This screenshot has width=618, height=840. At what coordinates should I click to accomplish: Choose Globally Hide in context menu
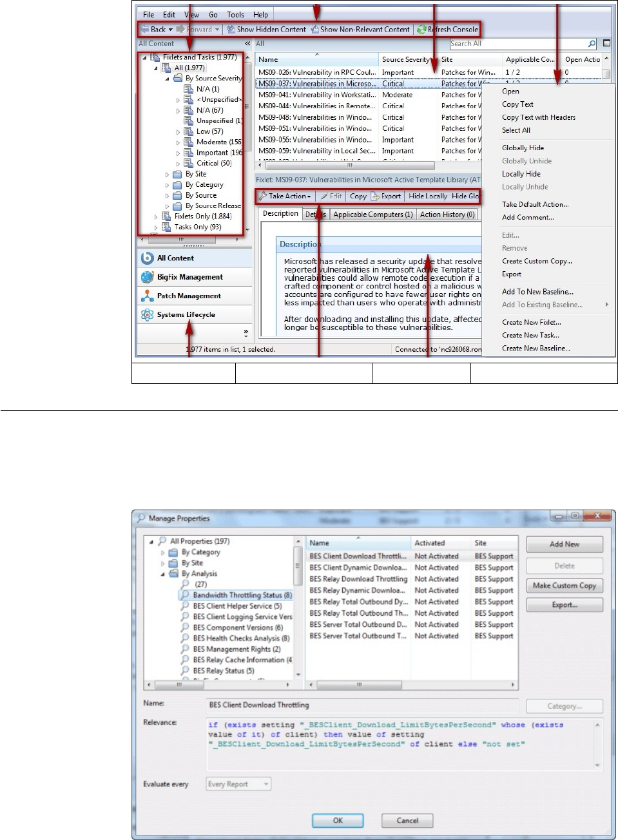click(x=523, y=148)
